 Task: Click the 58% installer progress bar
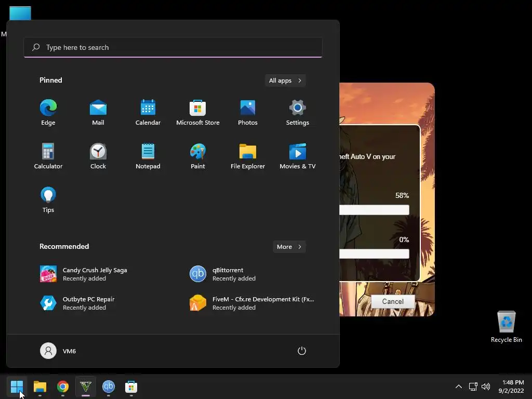tap(374, 210)
